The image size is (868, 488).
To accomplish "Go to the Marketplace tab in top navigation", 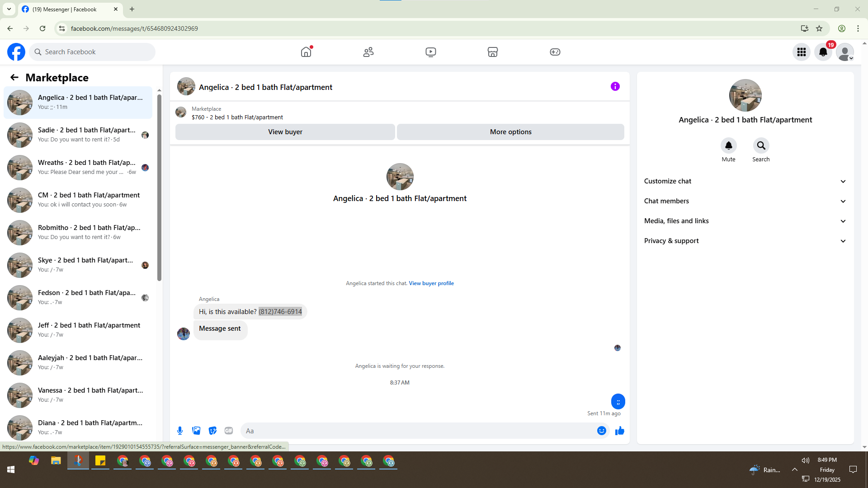I will 492,52.
